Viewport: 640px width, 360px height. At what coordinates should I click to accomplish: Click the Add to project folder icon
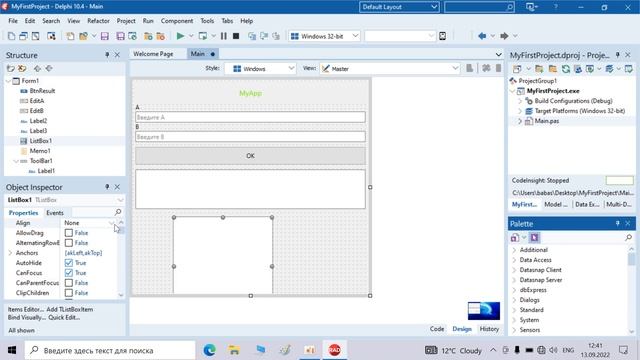coord(539,69)
